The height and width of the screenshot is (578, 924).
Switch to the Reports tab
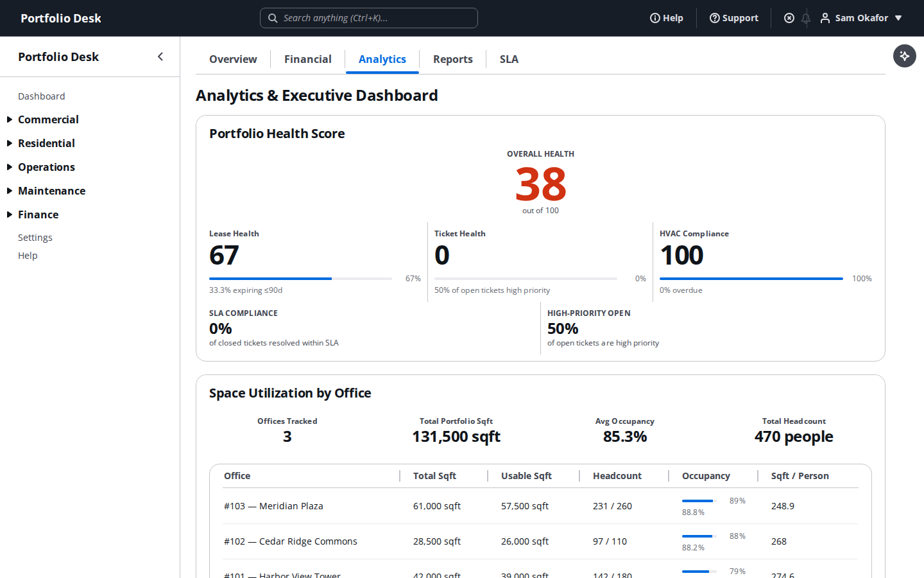pos(453,59)
